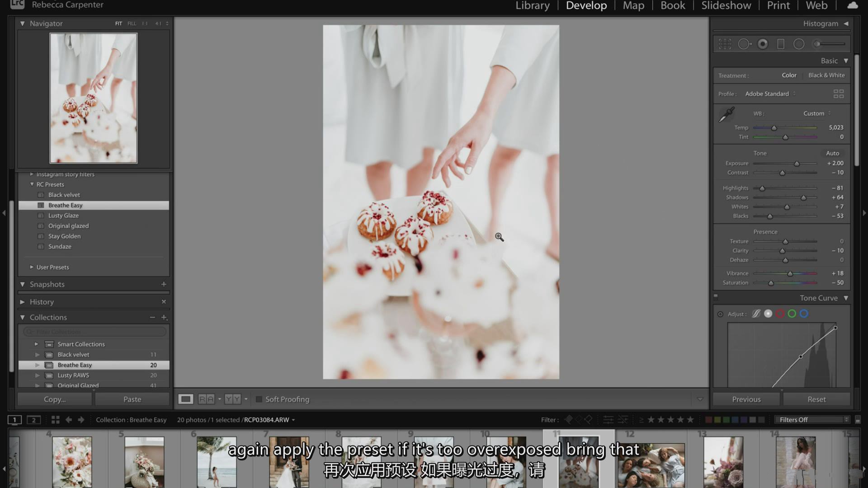Viewport: 868px width, 488px height.
Task: Collapse the Basic panel
Action: click(x=846, y=61)
